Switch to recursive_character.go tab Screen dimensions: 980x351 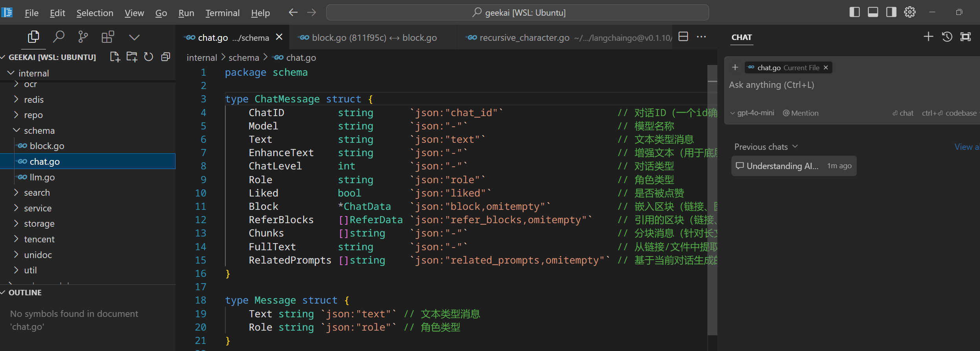565,38
